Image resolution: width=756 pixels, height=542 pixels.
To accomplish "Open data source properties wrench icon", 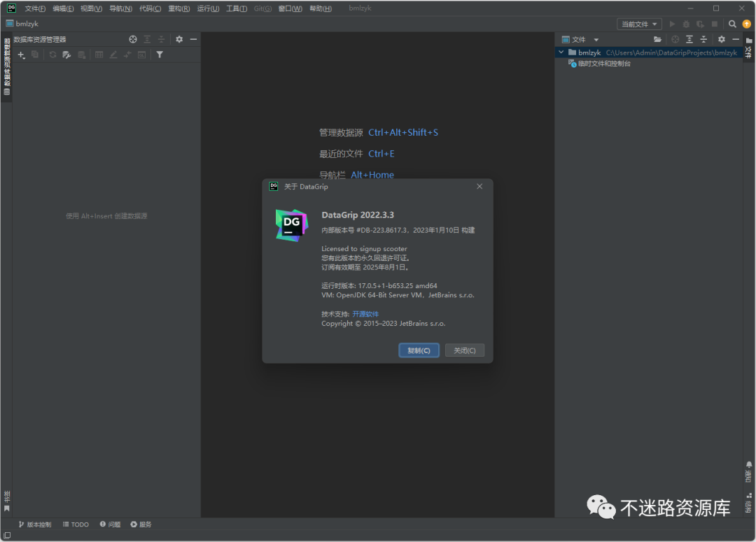I will 66,55.
